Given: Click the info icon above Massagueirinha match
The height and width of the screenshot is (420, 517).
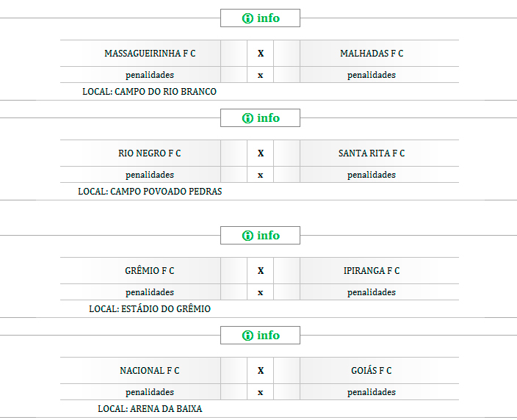Looking at the screenshot, I should pyautogui.click(x=247, y=18).
